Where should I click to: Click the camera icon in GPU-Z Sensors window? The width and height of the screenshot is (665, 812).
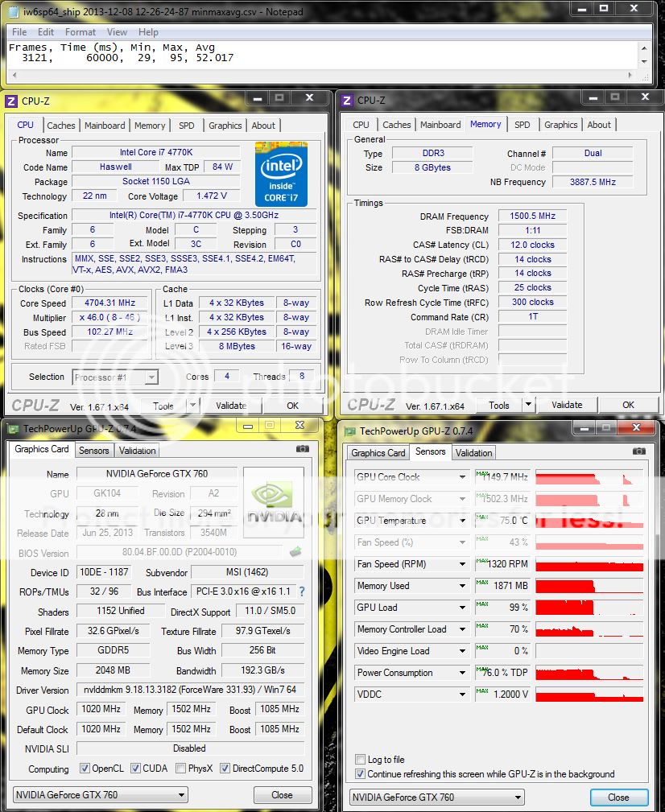click(x=638, y=451)
